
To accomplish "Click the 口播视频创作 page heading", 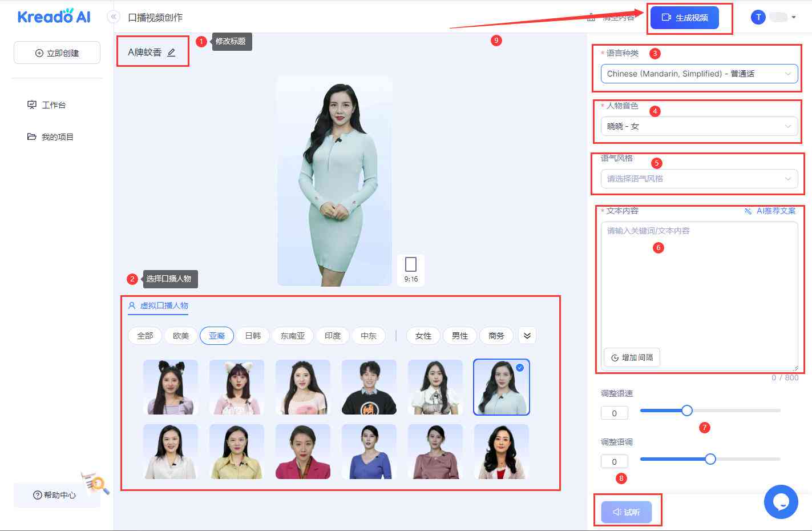I will [155, 18].
